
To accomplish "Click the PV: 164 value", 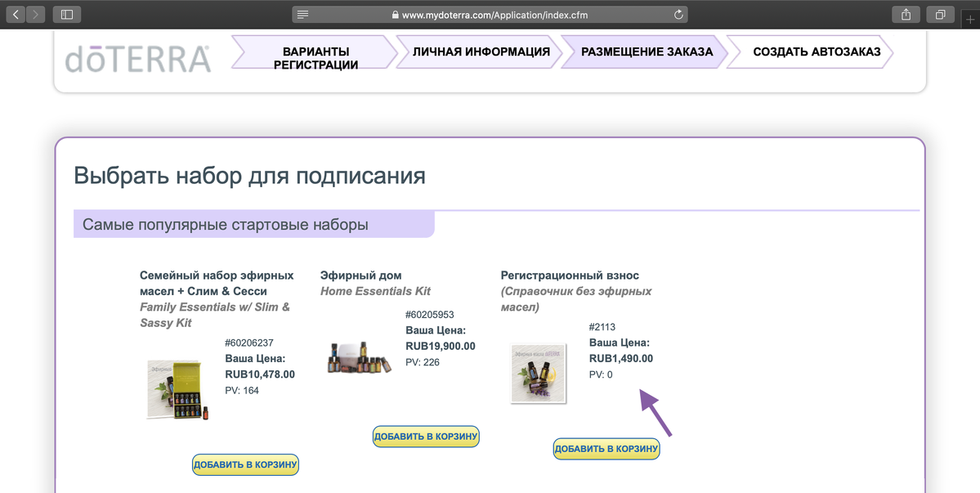I will (242, 391).
